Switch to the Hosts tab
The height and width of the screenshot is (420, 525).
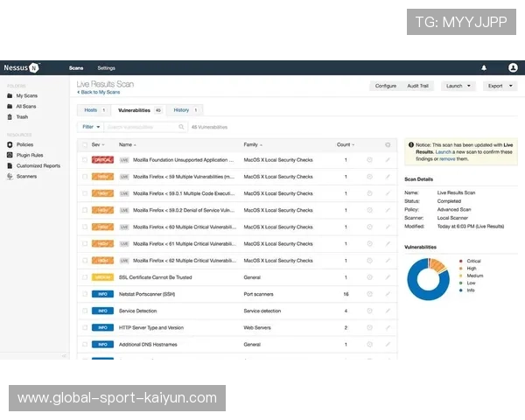(x=94, y=110)
